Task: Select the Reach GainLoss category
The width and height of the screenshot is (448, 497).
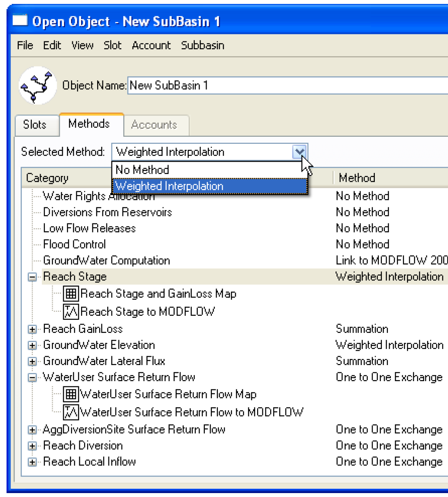Action: (83, 329)
